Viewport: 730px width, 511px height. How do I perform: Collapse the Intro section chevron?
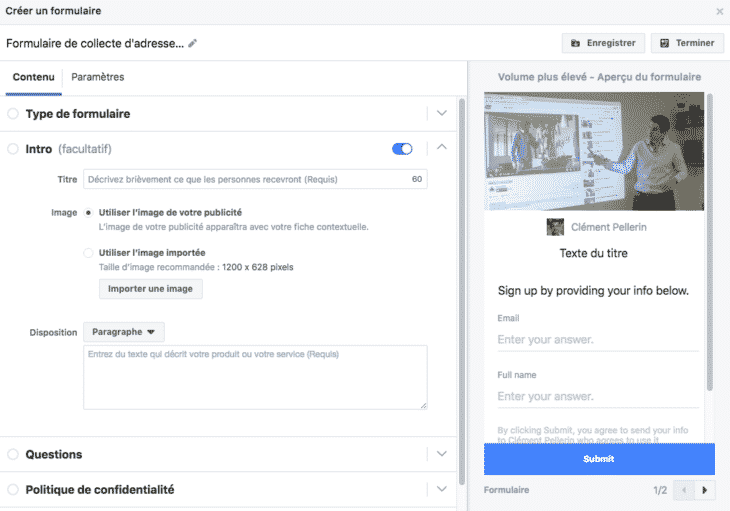pos(442,149)
